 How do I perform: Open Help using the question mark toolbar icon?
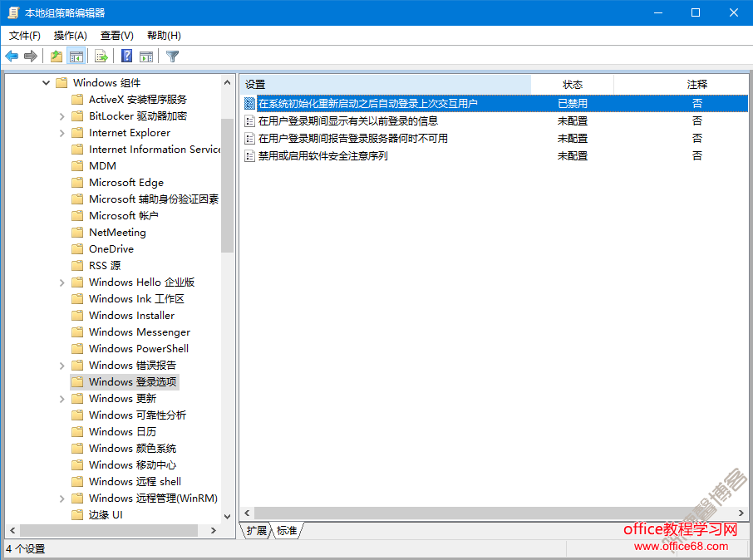125,56
